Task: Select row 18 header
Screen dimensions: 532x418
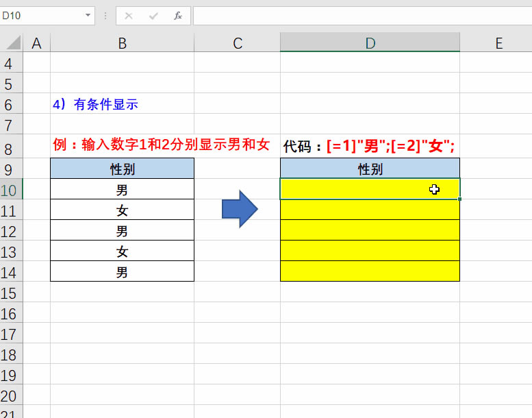Action: coord(11,354)
